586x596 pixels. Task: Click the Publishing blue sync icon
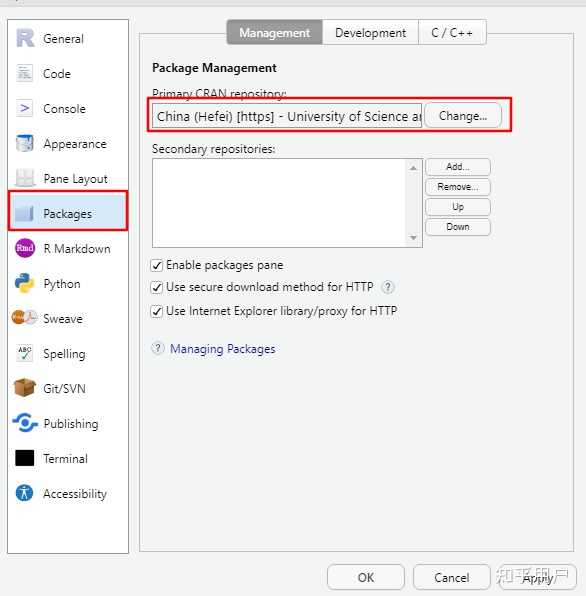click(25, 423)
